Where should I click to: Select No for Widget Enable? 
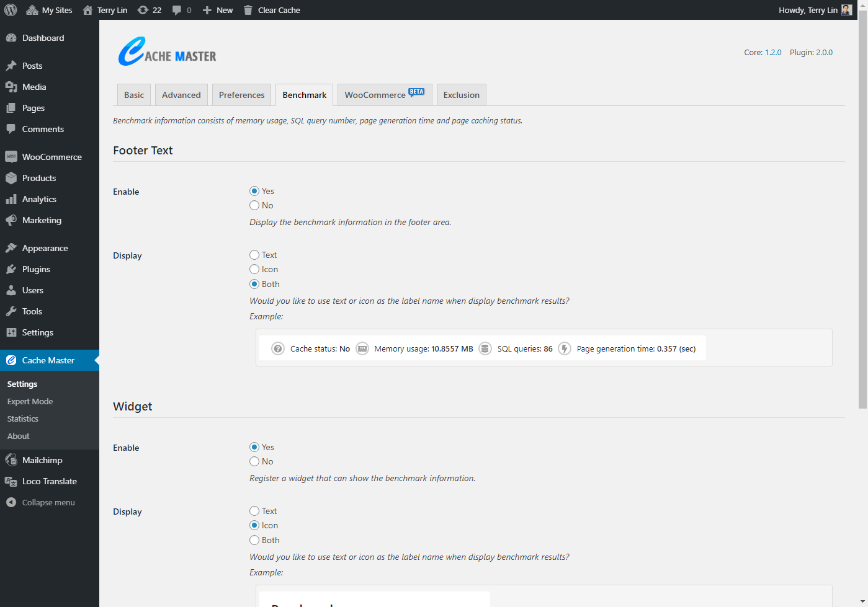click(254, 461)
